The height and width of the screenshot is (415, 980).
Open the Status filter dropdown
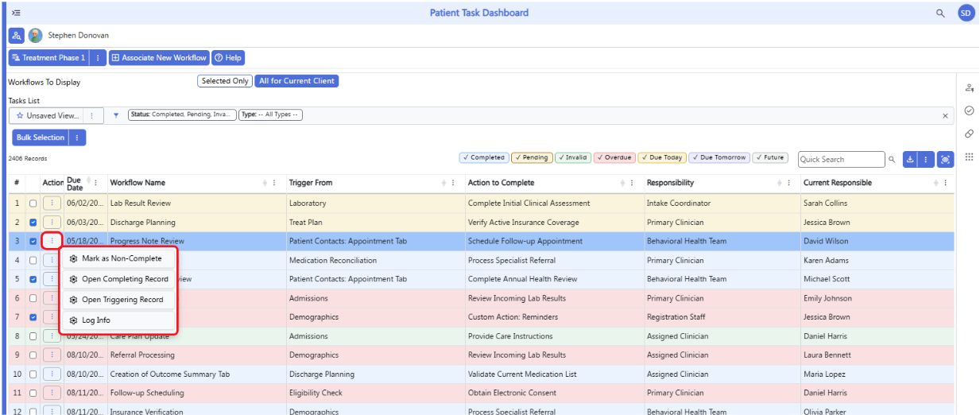click(182, 115)
